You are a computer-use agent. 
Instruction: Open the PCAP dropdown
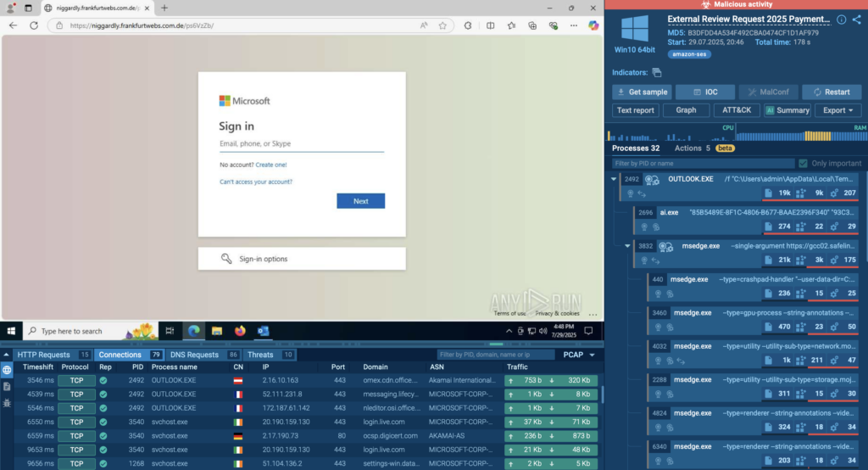(x=578, y=355)
